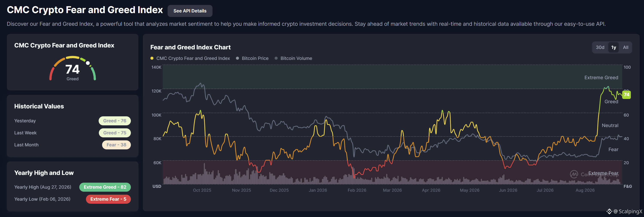Click the green 74 current value marker
This screenshot has width=644, height=217.
626,95
